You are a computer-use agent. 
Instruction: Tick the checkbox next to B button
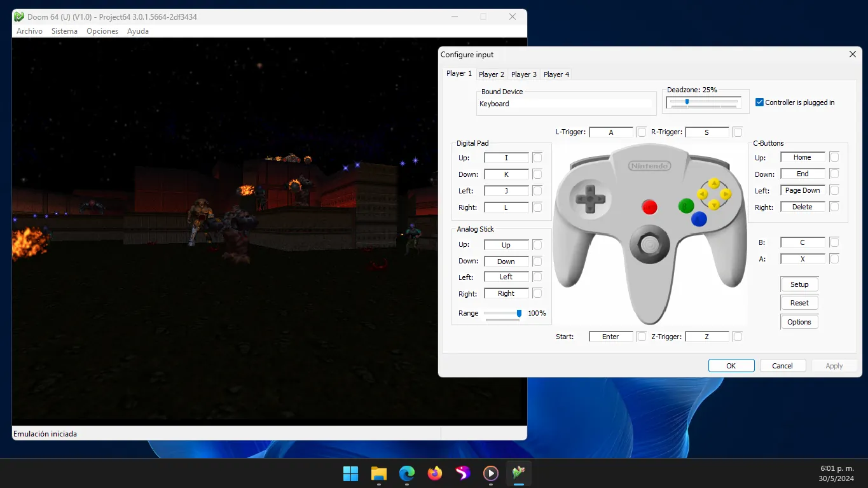834,242
